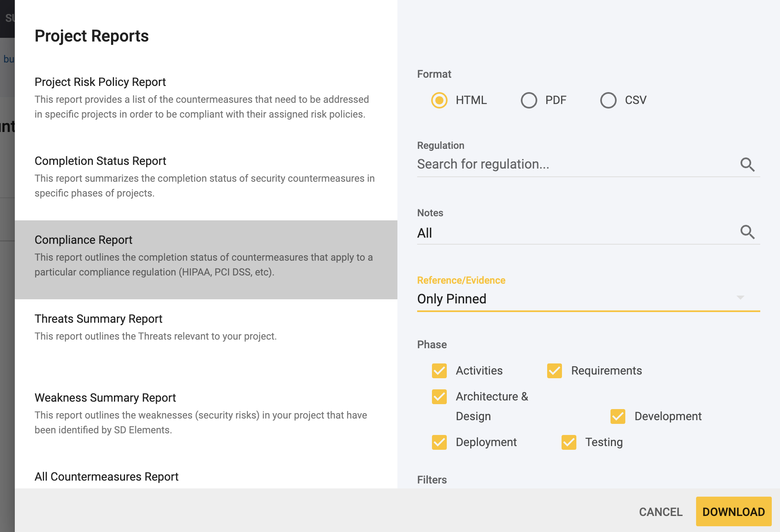Toggle the Deployment phase checkbox
The width and height of the screenshot is (780, 532).
[x=439, y=442]
